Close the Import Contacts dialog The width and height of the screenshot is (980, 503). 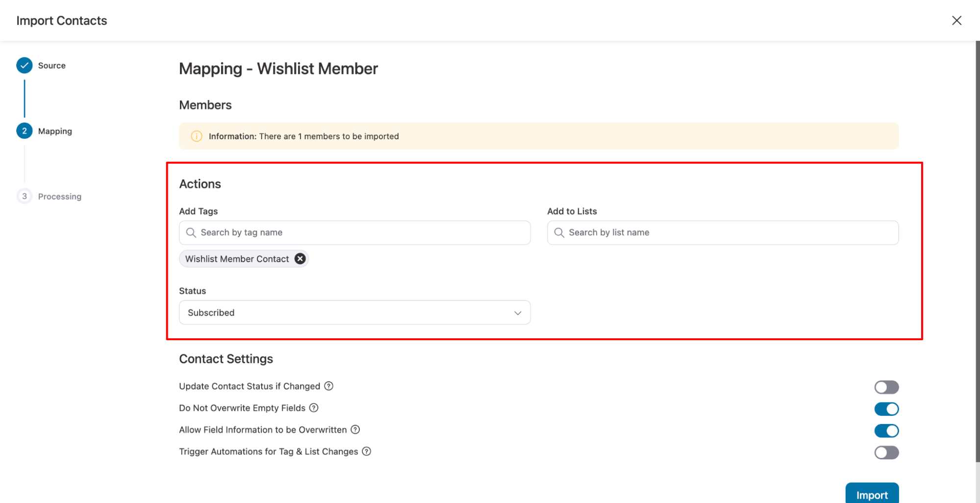[956, 20]
